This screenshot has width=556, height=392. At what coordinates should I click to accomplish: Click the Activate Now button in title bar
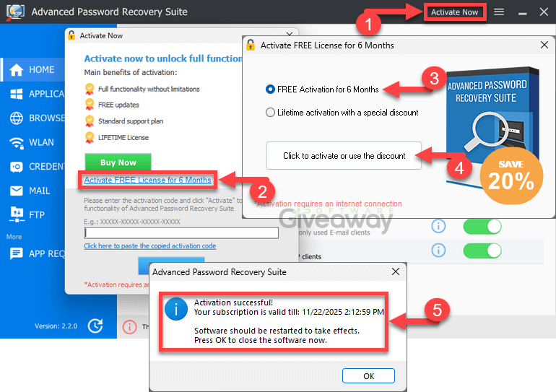coord(454,12)
